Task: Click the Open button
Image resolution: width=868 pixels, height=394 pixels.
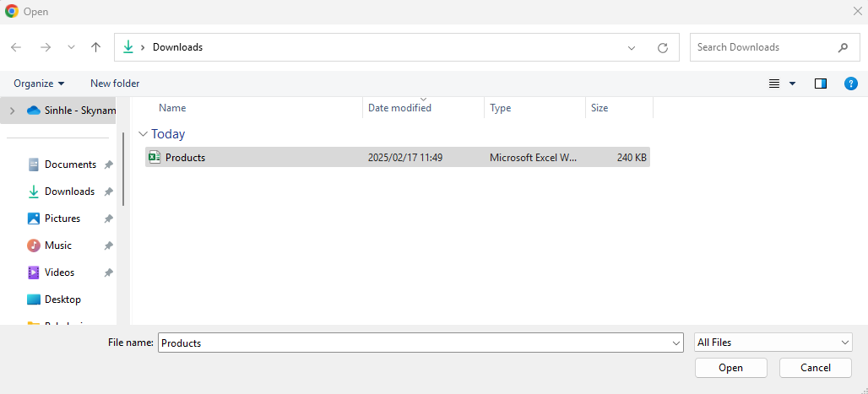Action: click(x=730, y=368)
